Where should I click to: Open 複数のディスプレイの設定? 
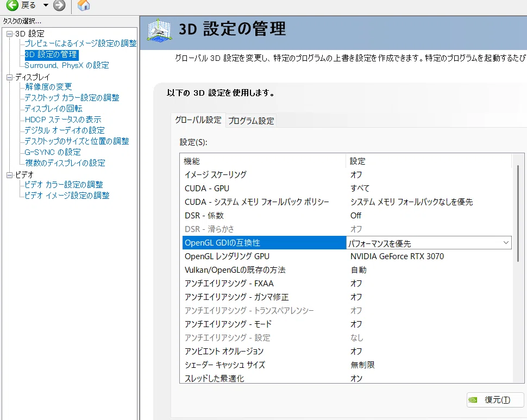(x=65, y=163)
